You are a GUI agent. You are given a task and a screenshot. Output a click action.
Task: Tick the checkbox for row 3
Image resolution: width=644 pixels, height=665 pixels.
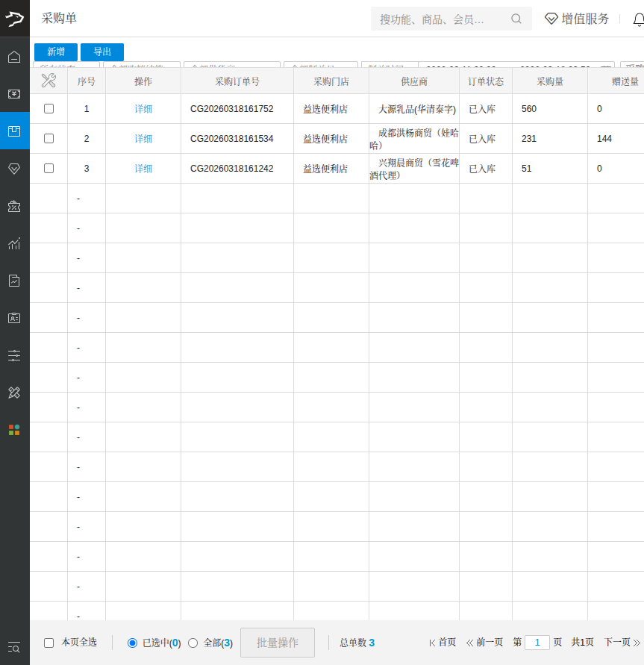(49, 169)
